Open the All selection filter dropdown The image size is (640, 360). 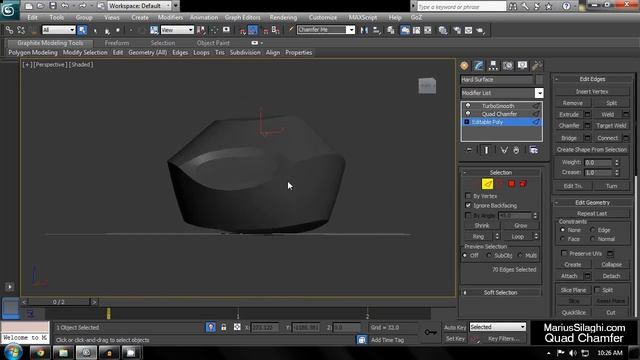tap(59, 30)
